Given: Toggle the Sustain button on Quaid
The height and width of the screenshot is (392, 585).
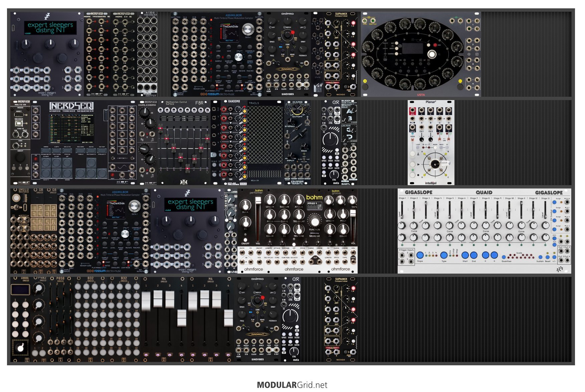Looking at the screenshot, I should 540,257.
